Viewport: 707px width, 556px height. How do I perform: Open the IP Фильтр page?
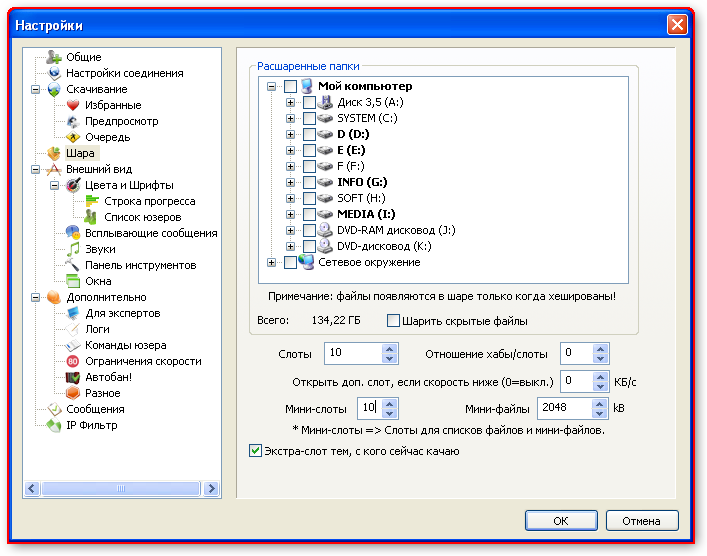(92, 425)
